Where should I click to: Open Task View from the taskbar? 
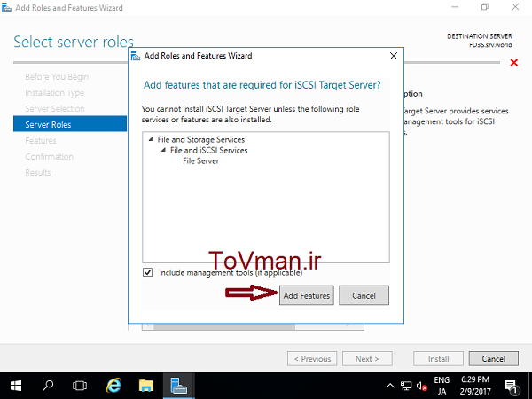click(x=80, y=387)
